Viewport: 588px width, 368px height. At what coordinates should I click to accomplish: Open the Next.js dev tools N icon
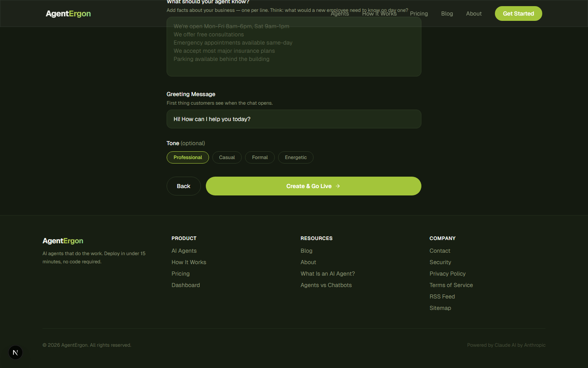click(16, 352)
